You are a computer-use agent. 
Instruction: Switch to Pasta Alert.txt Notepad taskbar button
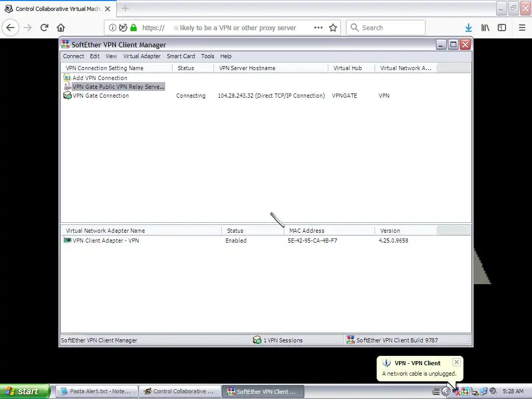[96, 391]
